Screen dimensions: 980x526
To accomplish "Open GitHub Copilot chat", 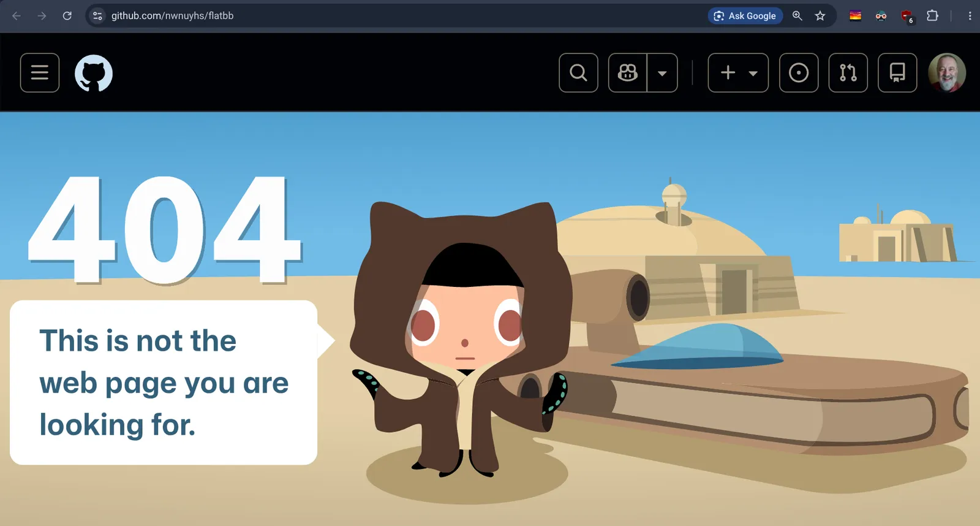I will pyautogui.click(x=628, y=73).
